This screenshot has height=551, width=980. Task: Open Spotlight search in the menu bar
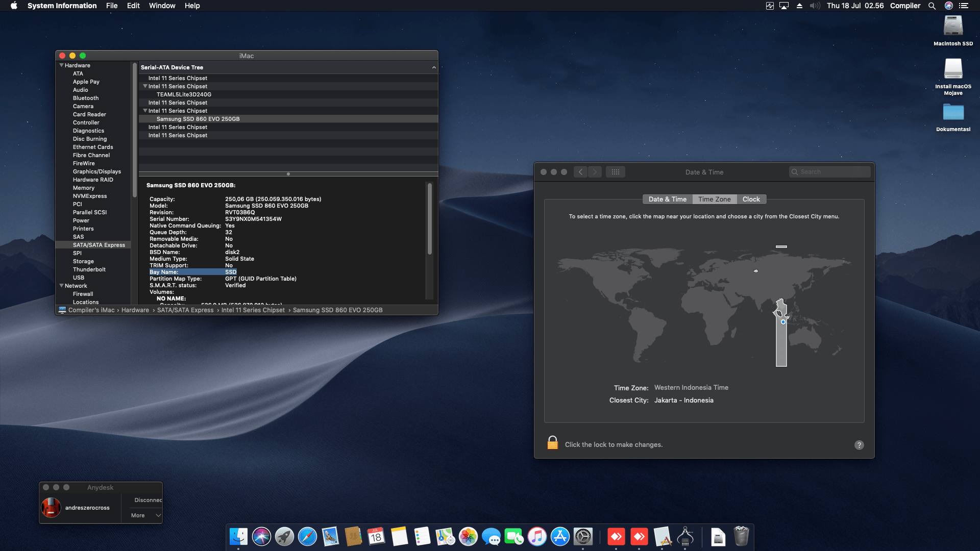[x=932, y=6]
